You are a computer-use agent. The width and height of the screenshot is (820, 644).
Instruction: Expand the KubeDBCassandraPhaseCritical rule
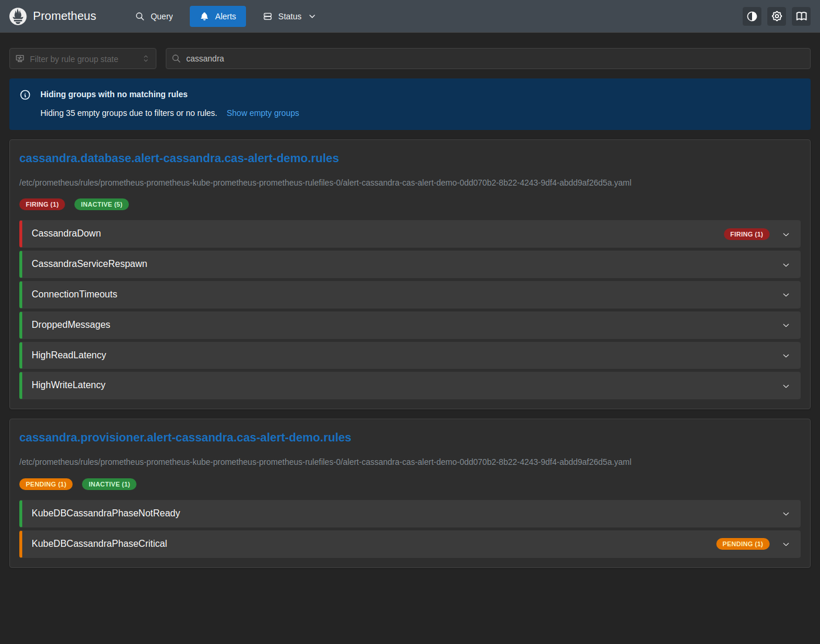(x=410, y=544)
